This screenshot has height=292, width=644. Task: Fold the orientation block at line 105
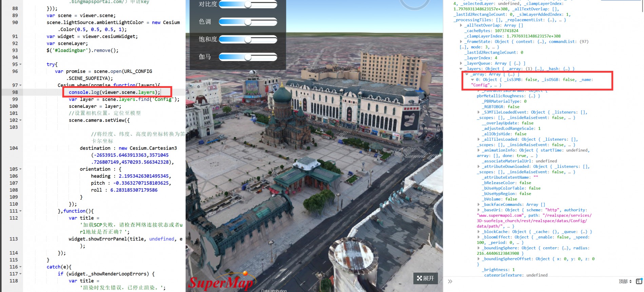click(21, 169)
